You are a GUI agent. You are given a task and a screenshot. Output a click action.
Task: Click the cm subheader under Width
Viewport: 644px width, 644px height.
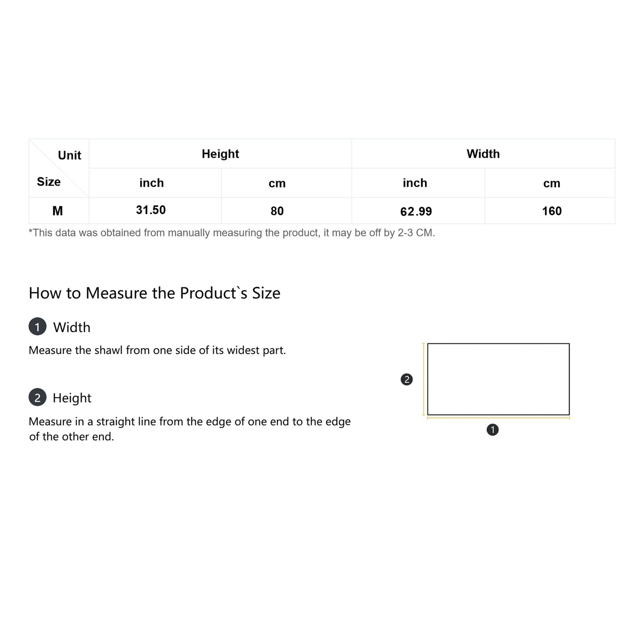pyautogui.click(x=552, y=183)
